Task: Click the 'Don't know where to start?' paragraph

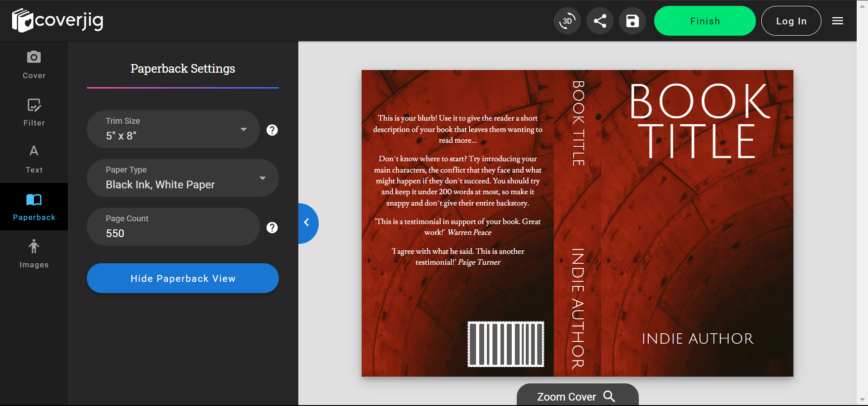Action: point(458,181)
